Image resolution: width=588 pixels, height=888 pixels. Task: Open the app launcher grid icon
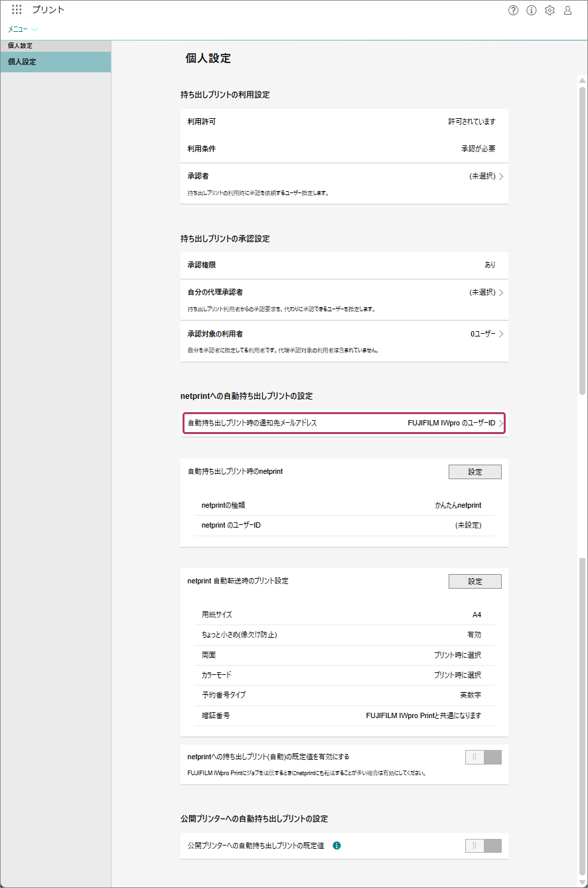click(x=17, y=9)
